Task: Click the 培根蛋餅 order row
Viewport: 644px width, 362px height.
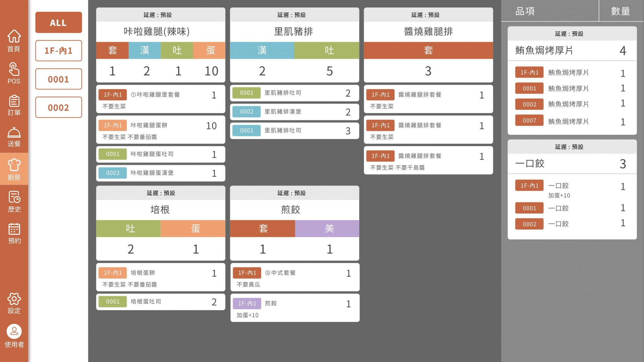Action: click(x=160, y=277)
